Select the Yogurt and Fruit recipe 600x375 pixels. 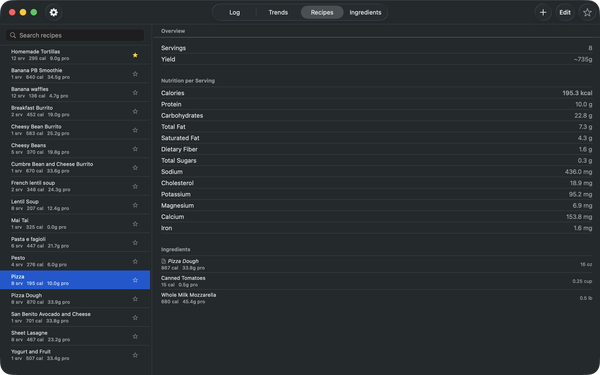(75, 355)
